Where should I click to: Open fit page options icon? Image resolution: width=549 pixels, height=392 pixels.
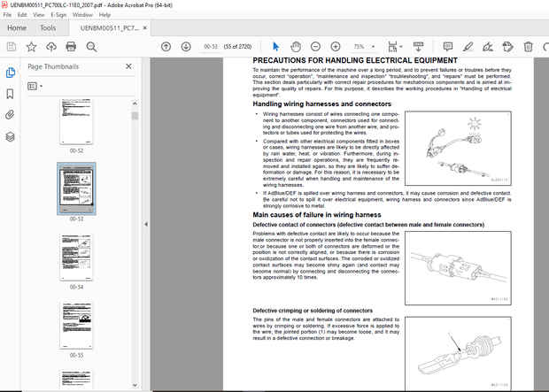(x=395, y=47)
